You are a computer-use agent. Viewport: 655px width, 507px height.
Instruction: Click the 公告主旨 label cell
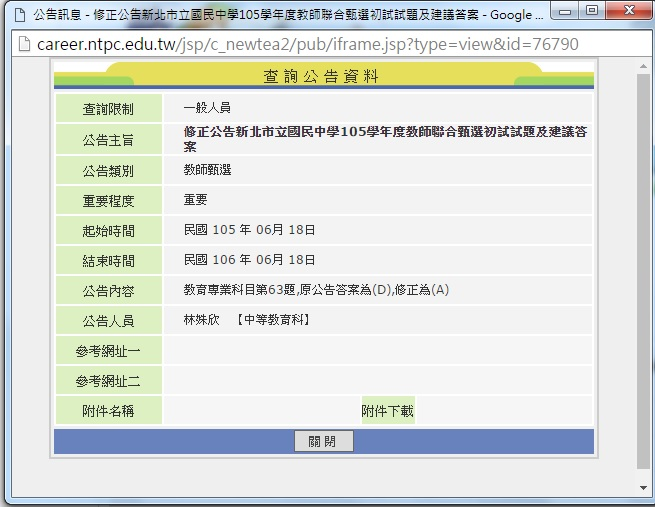(108, 139)
